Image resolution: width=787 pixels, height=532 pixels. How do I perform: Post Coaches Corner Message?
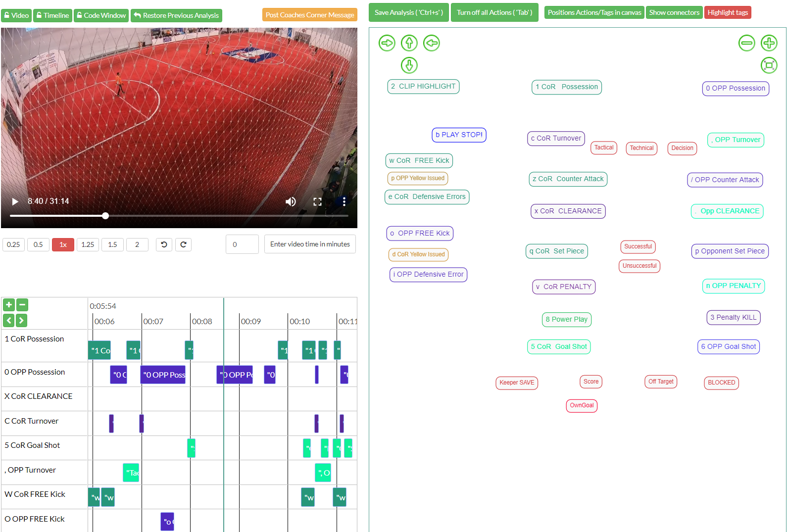point(310,15)
